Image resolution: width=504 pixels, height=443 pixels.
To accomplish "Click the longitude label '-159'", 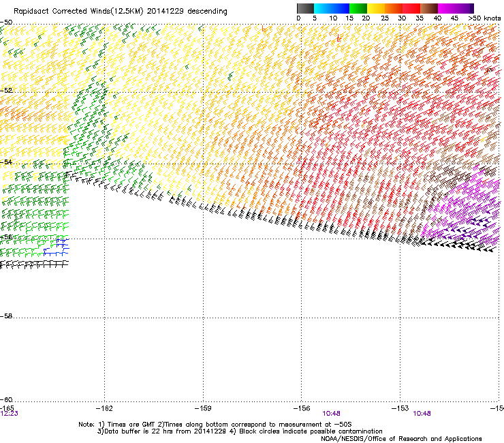I will pos(203,408).
